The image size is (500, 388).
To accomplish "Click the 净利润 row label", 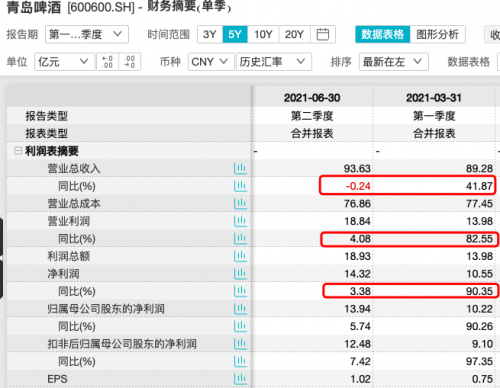I will pos(63,274).
